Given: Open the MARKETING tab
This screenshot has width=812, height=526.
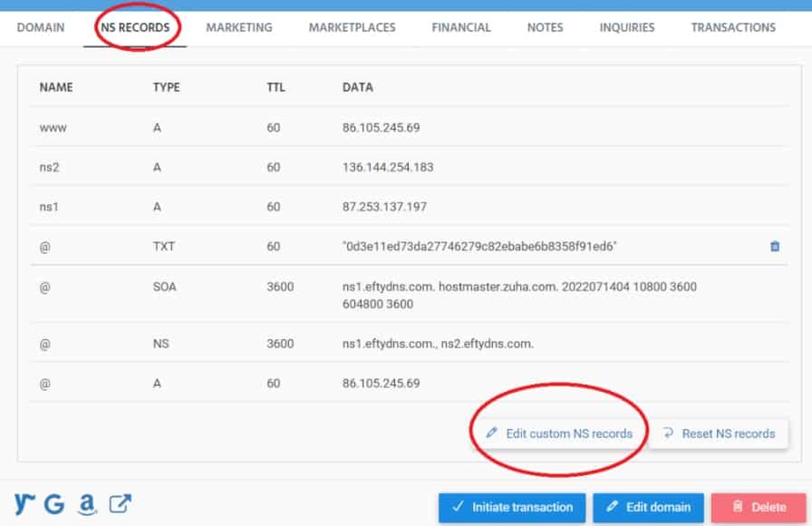Looking at the screenshot, I should [238, 27].
